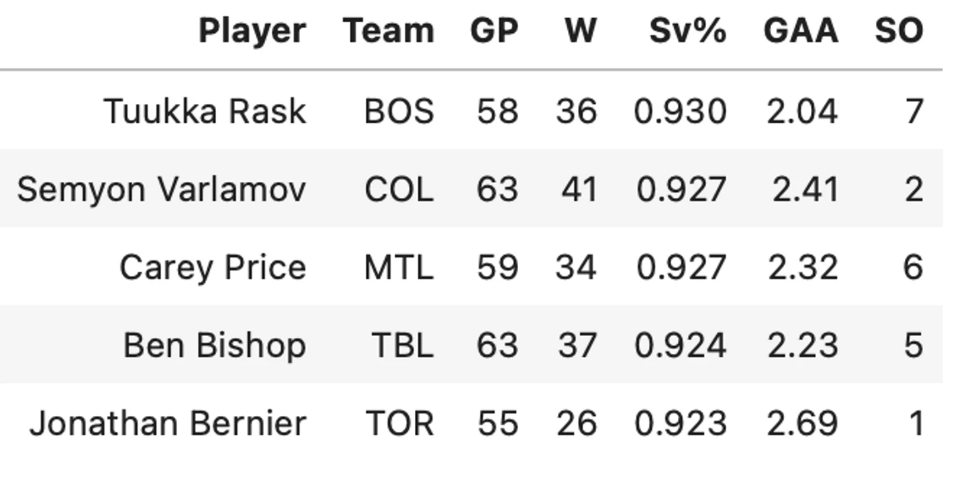
Task: Select the Ben Bishop player cell
Action: pyautogui.click(x=215, y=345)
